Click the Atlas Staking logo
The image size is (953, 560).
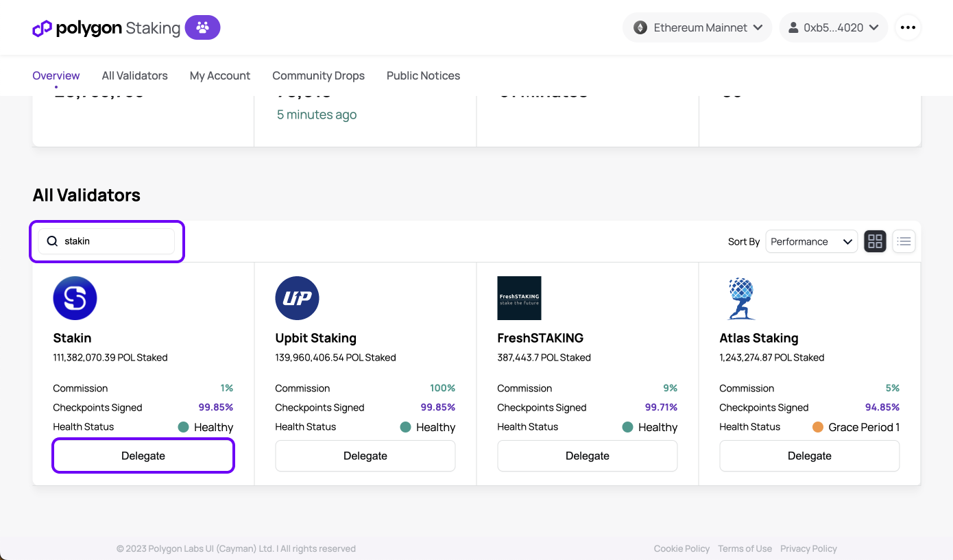click(x=741, y=298)
